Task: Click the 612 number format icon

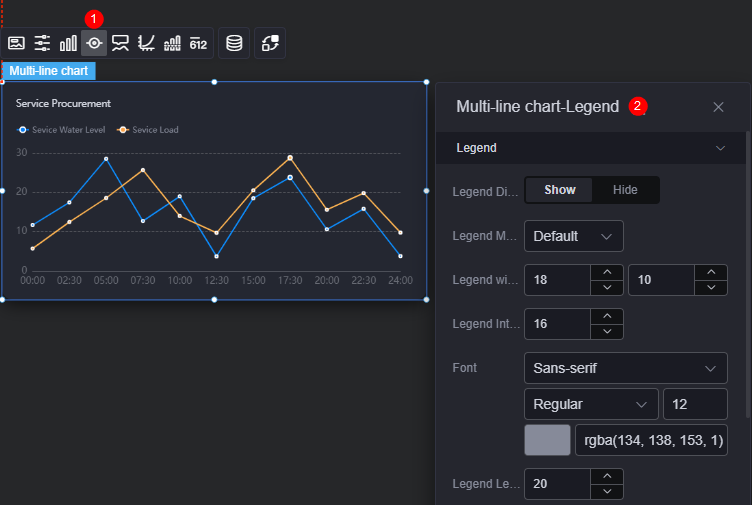Action: (198, 43)
